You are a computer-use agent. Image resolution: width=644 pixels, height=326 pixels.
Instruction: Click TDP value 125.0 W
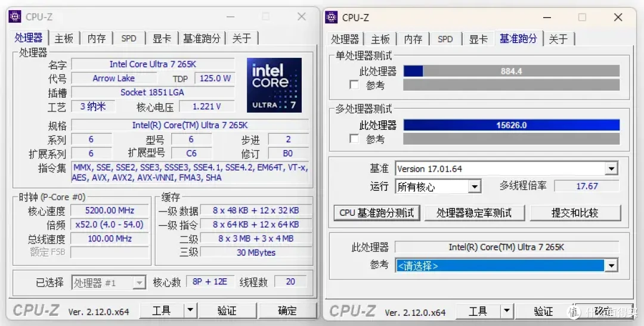pyautogui.click(x=215, y=78)
